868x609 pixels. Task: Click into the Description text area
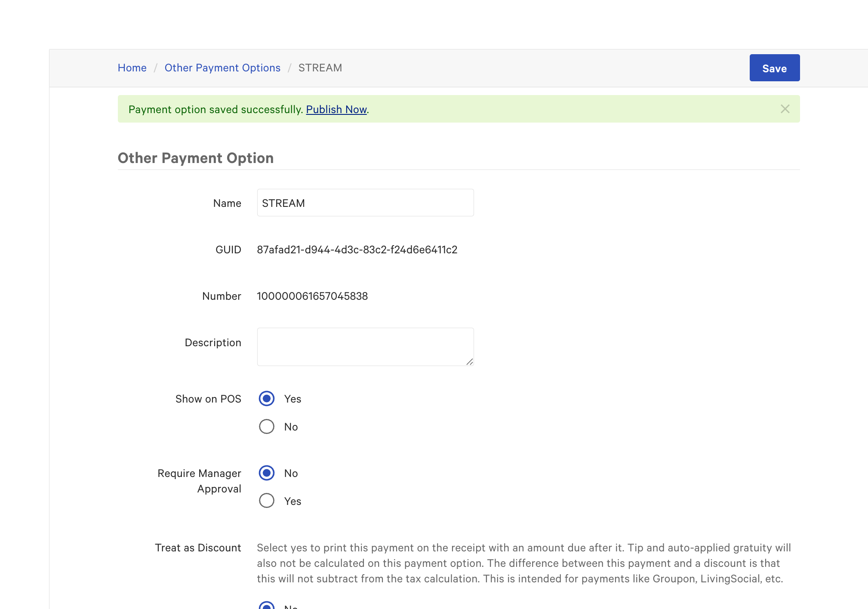tap(365, 347)
